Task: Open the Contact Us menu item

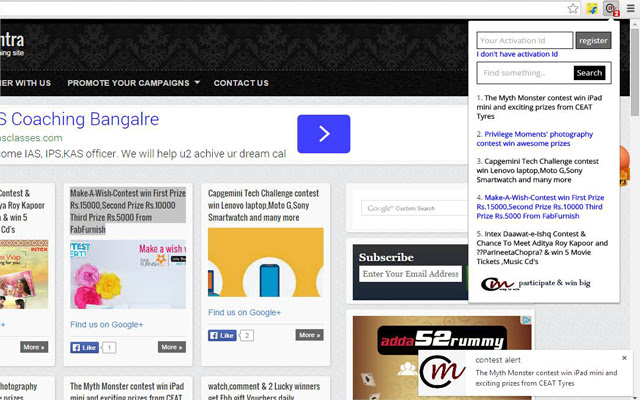Action: tap(241, 83)
